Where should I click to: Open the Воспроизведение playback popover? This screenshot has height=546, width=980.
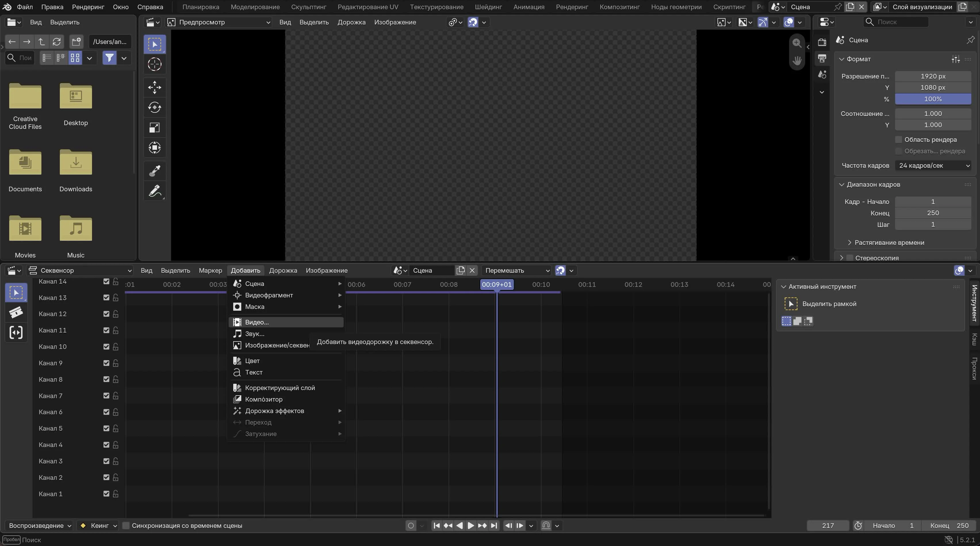coord(40,526)
